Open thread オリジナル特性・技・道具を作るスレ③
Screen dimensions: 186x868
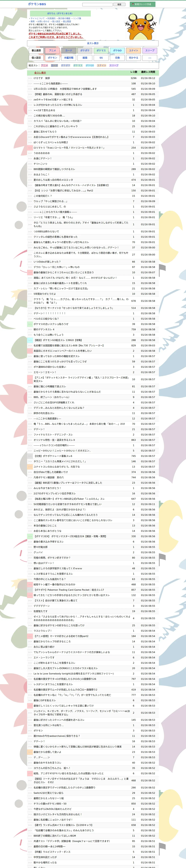(x=54, y=440)
